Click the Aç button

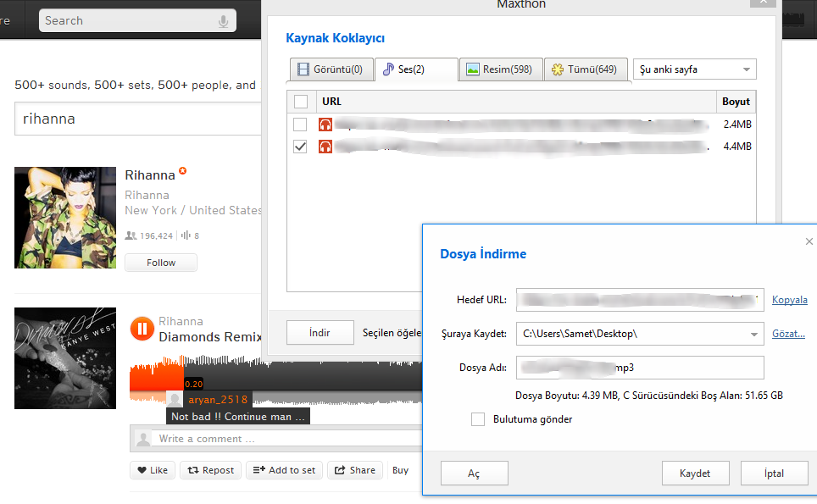click(x=474, y=474)
